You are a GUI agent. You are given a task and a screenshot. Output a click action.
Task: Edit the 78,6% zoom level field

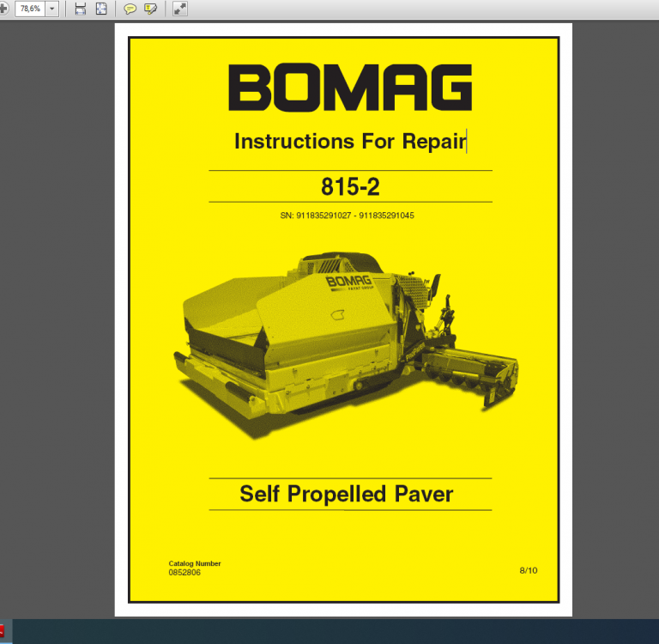coord(30,9)
